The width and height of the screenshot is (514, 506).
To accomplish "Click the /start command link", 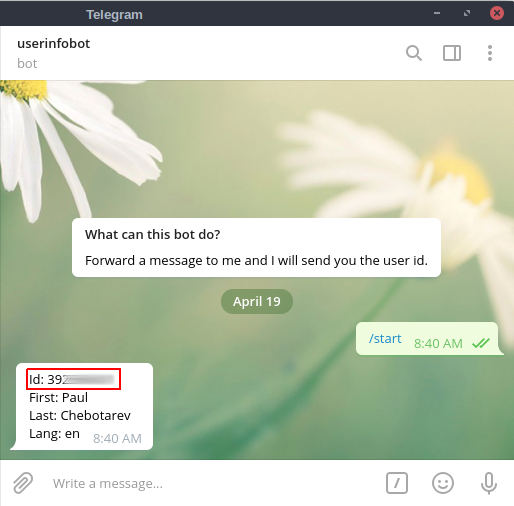I will 385,339.
